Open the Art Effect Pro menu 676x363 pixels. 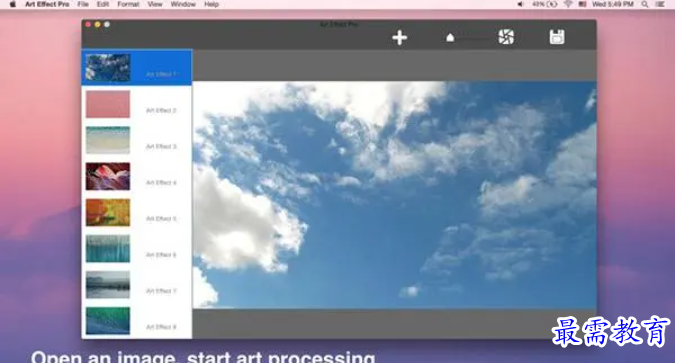pos(47,4)
